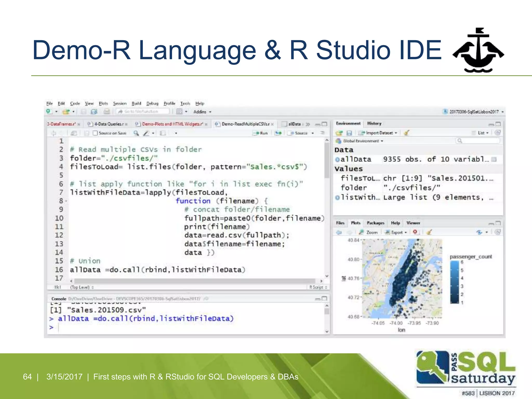The width and height of the screenshot is (532, 399).
Task: Click the show document outline icon
Action: [322, 133]
